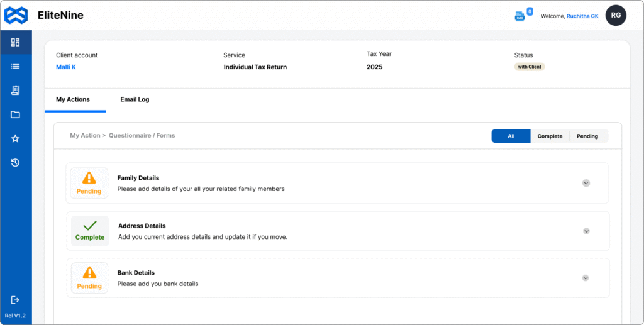Filter forms by Pending status
The height and width of the screenshot is (325, 644).
point(587,136)
